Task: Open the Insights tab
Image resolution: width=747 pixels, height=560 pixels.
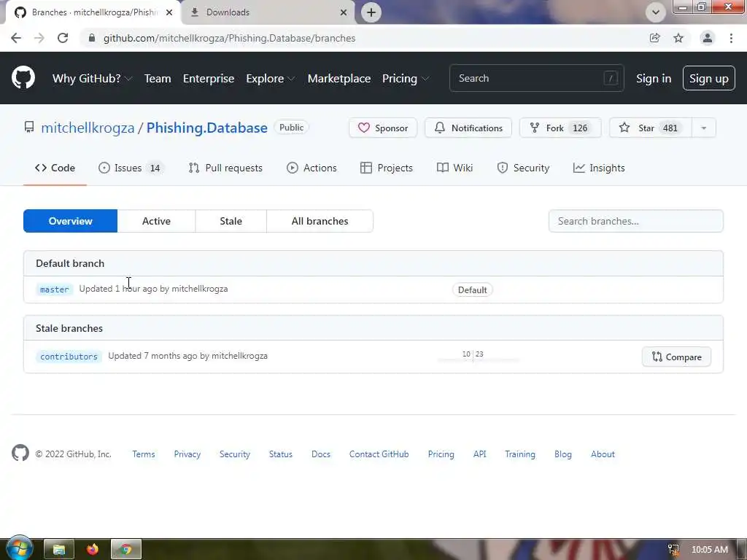Action: 599,168
